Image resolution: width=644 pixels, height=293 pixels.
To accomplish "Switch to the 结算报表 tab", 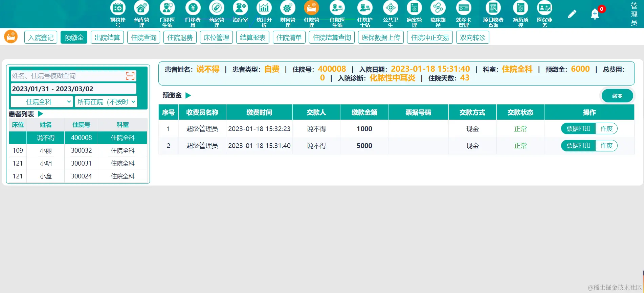I will click(x=253, y=38).
